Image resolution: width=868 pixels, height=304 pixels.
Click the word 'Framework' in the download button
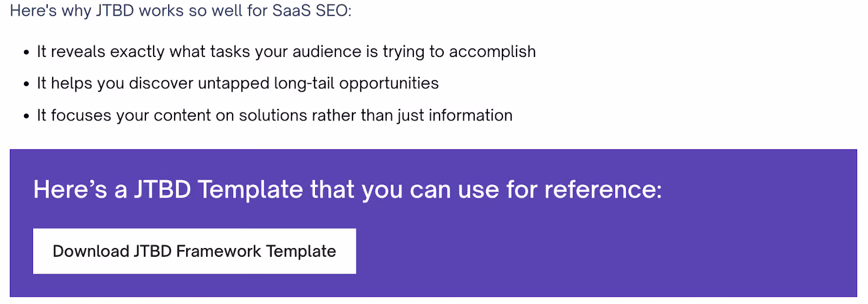(219, 251)
